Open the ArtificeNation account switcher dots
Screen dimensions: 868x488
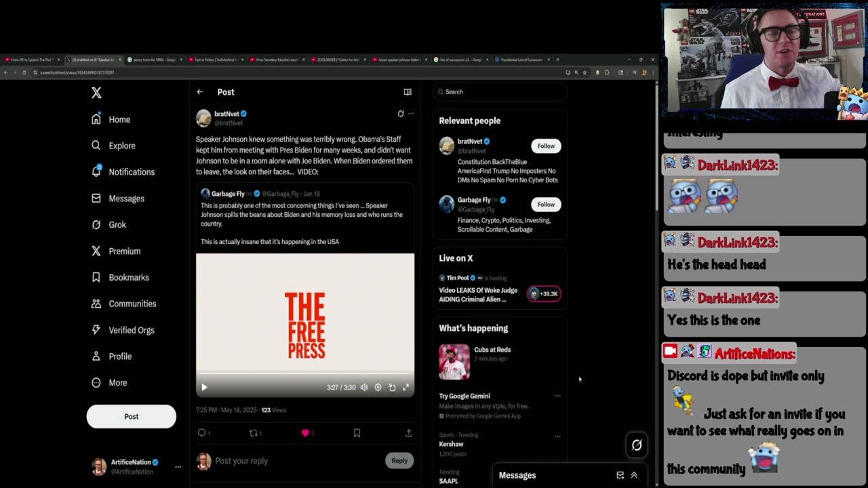click(178, 467)
